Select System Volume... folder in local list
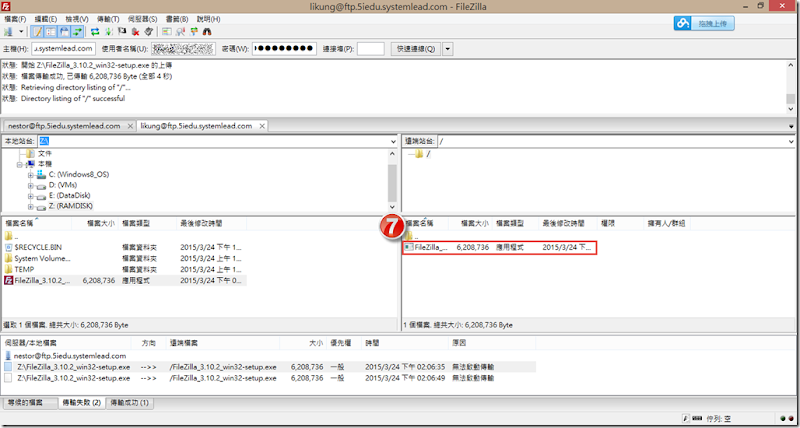This screenshot has height=428, width=800. [42, 258]
